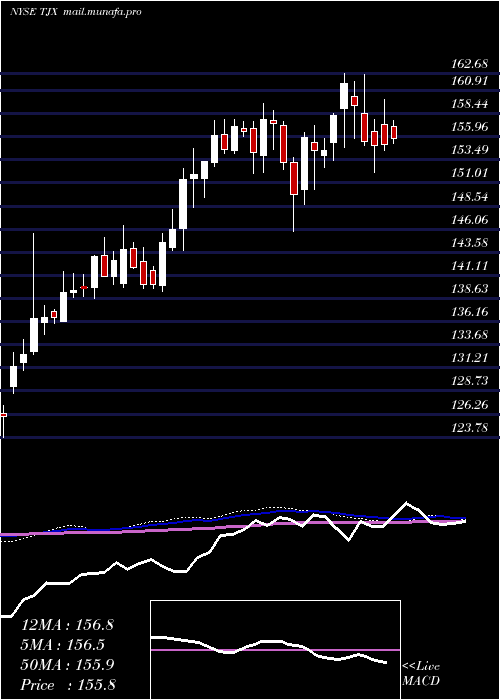500x700 pixels.
Task: Click the 155.96 price level label
Action: click(469, 127)
